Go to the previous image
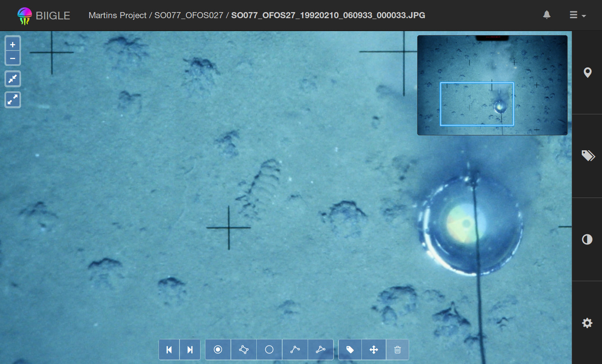 [x=169, y=349]
